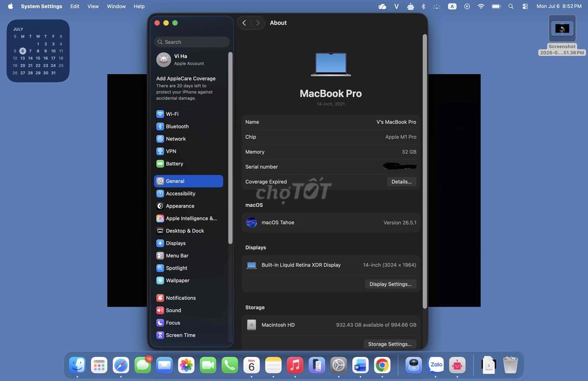Image resolution: width=588 pixels, height=381 pixels.
Task: Click the menu bar date and time
Action: [559, 6]
